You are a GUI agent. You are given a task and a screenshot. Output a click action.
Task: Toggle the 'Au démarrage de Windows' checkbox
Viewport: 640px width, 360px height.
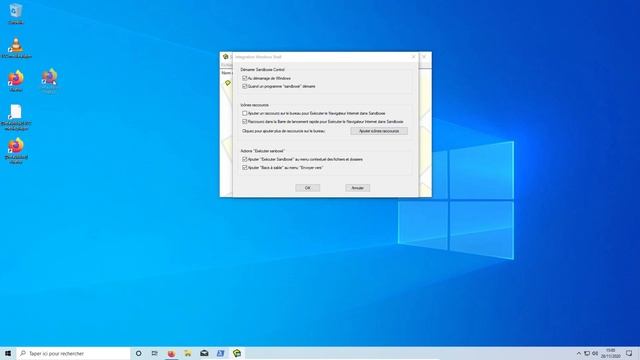[x=244, y=78]
